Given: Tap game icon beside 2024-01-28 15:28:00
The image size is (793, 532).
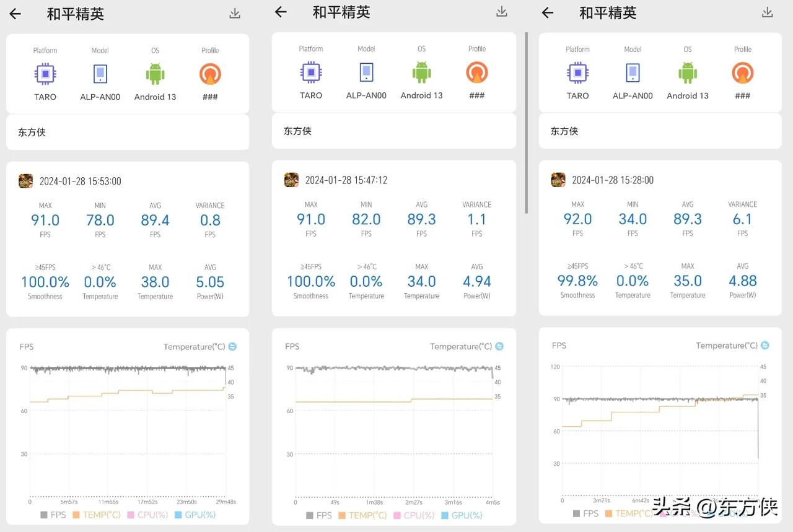Looking at the screenshot, I should (x=558, y=180).
